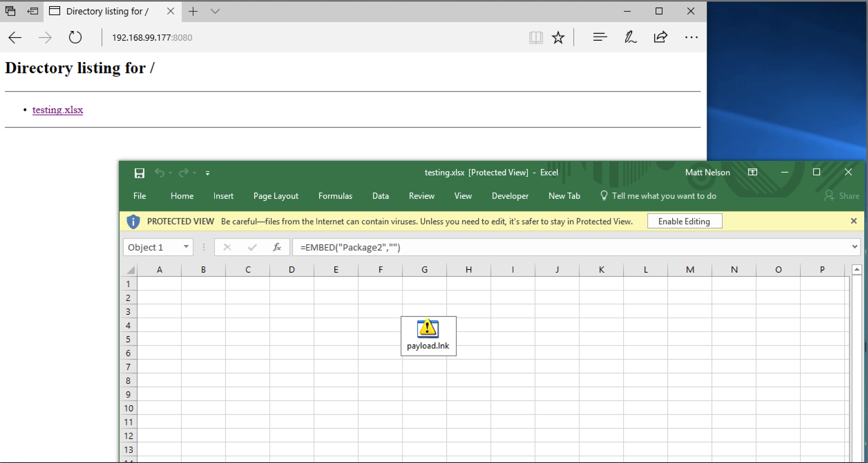Open the Edge Hub icon
The image size is (868, 463).
(x=600, y=37)
